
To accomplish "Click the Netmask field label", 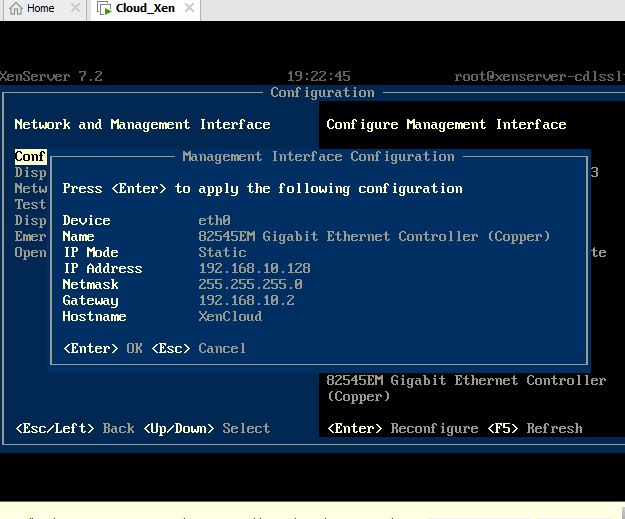I will 90,284.
